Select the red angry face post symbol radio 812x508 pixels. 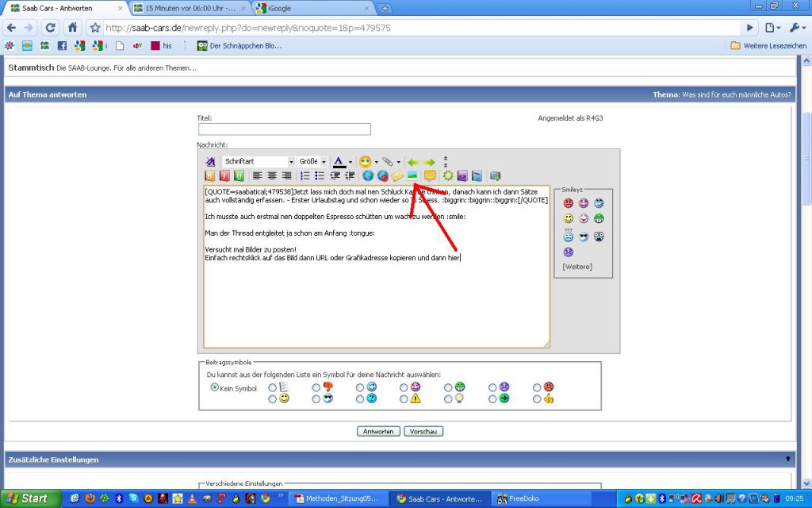coord(537,387)
